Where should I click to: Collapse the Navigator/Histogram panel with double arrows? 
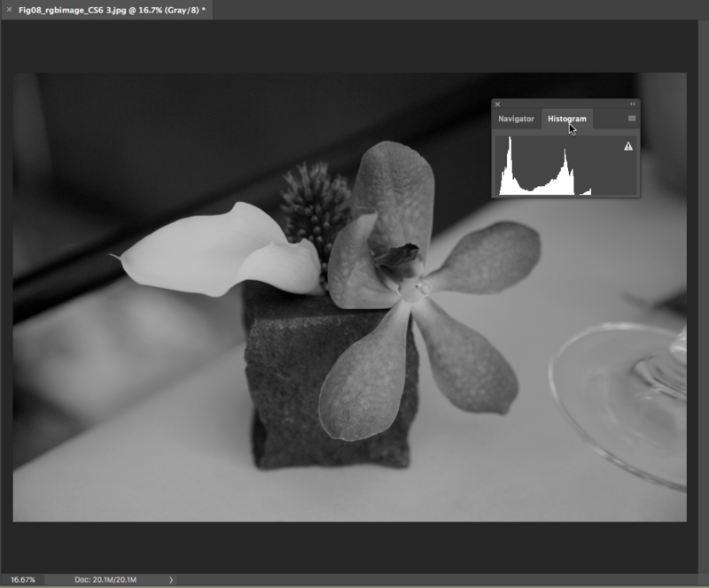[632, 104]
